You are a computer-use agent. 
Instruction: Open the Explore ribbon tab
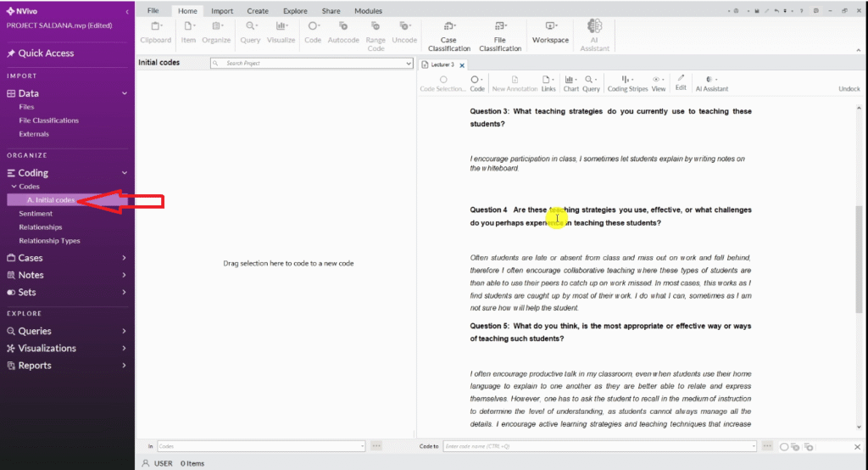[x=295, y=11]
